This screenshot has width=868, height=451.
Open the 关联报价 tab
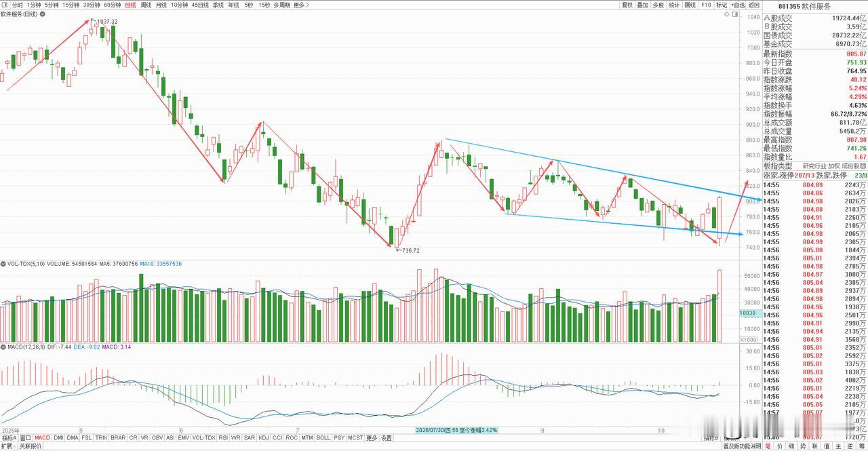tap(31, 446)
